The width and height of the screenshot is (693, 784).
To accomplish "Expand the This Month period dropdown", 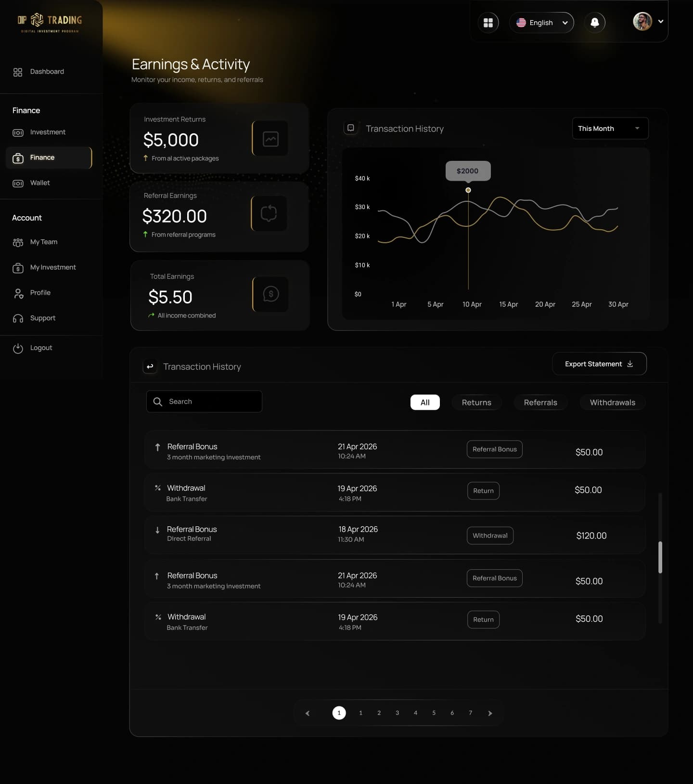I will point(610,129).
